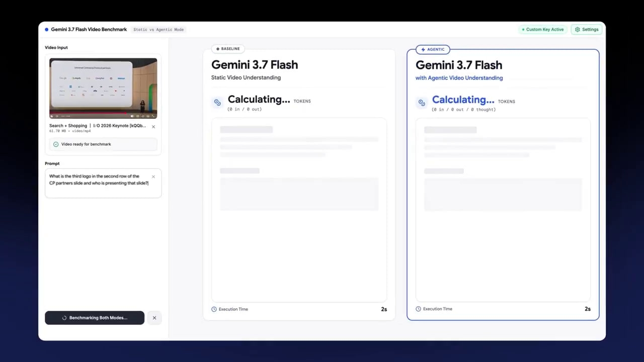
Task: Remove the uploaded Search + Shopping video
Action: pyautogui.click(x=153, y=127)
